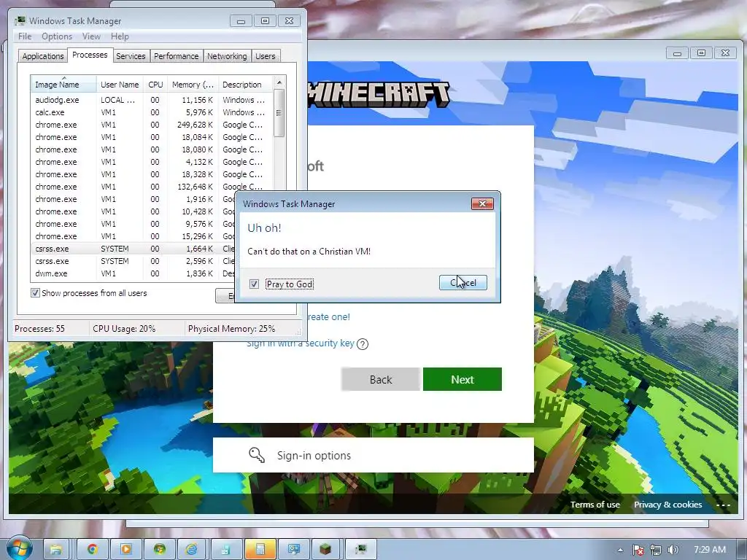Launch Google Chrome from the taskbar
Viewport: 747px width, 560px height.
(93, 550)
